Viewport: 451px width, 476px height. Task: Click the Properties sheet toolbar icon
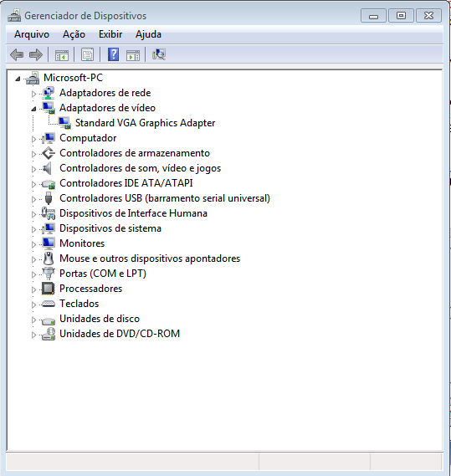click(88, 55)
